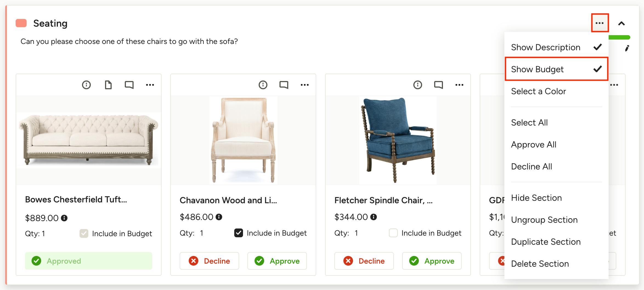
Task: Uncheck Include in Budget for Chavanon chair
Action: click(239, 233)
